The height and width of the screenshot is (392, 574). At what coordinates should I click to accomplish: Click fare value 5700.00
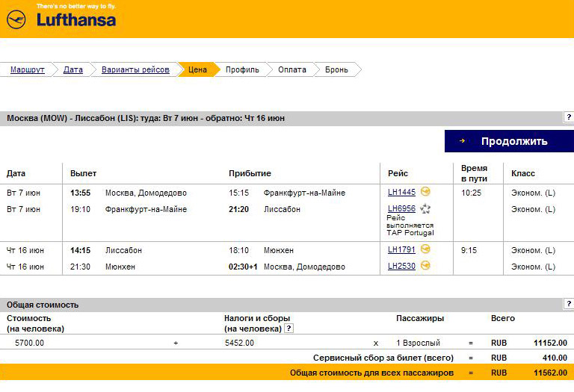[29, 343]
